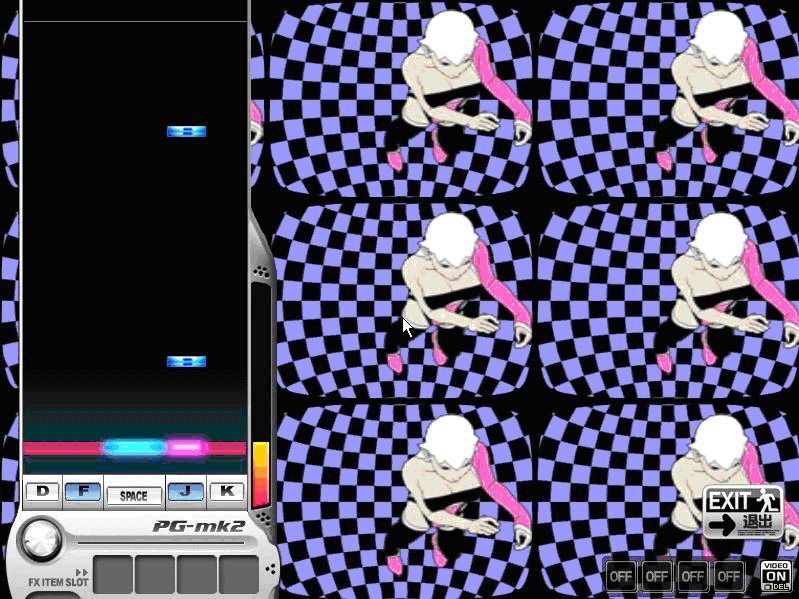
Task: Click the EXIT sign button
Action: click(x=742, y=511)
